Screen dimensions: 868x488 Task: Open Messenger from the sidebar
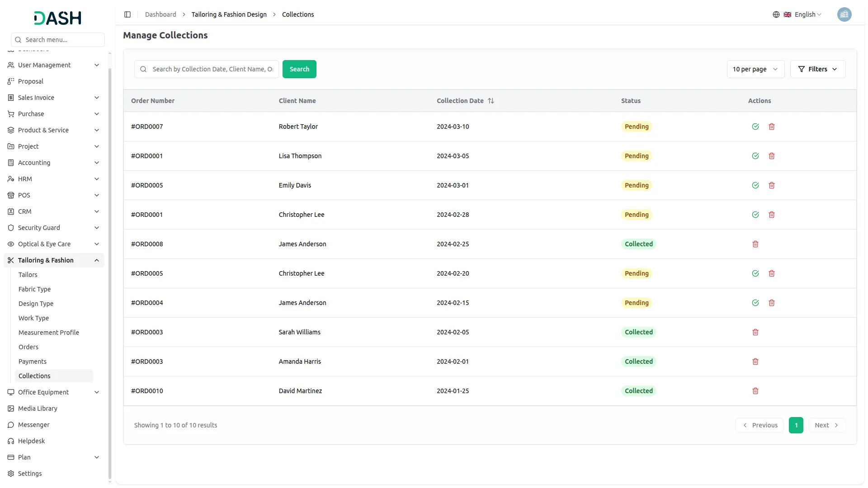pos(53,425)
